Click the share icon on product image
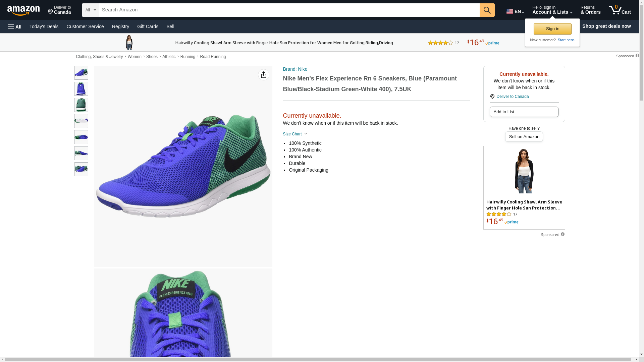 [263, 75]
